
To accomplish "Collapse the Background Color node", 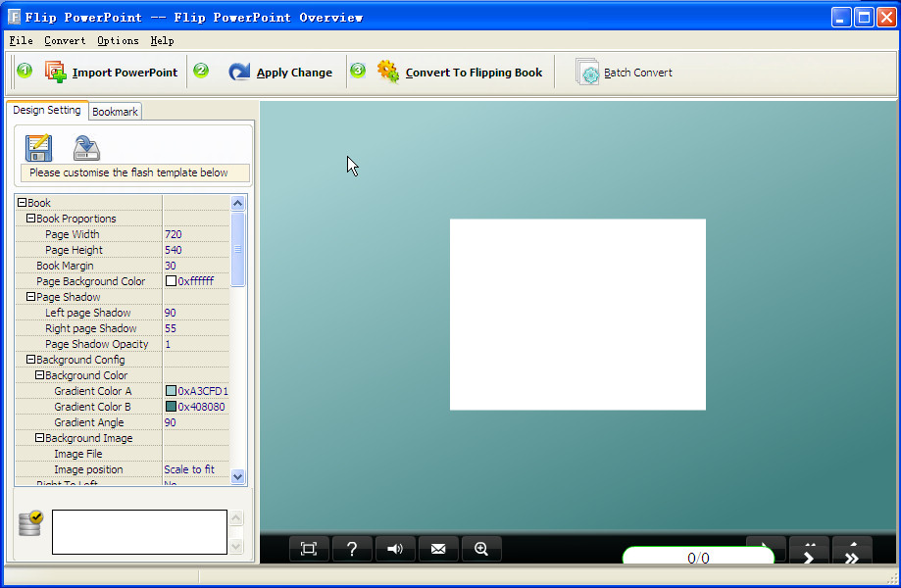I will click(39, 374).
